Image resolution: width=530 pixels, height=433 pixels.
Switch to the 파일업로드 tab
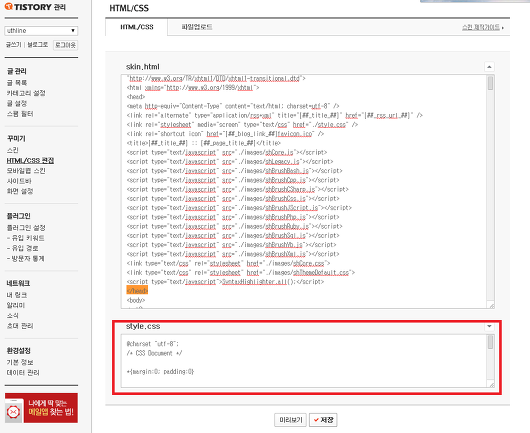tap(197, 27)
